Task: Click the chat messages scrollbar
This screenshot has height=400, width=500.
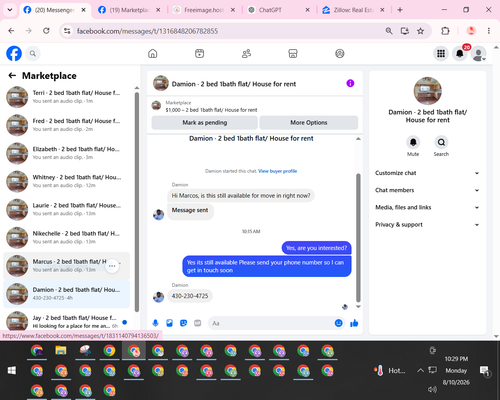Action: [358, 237]
